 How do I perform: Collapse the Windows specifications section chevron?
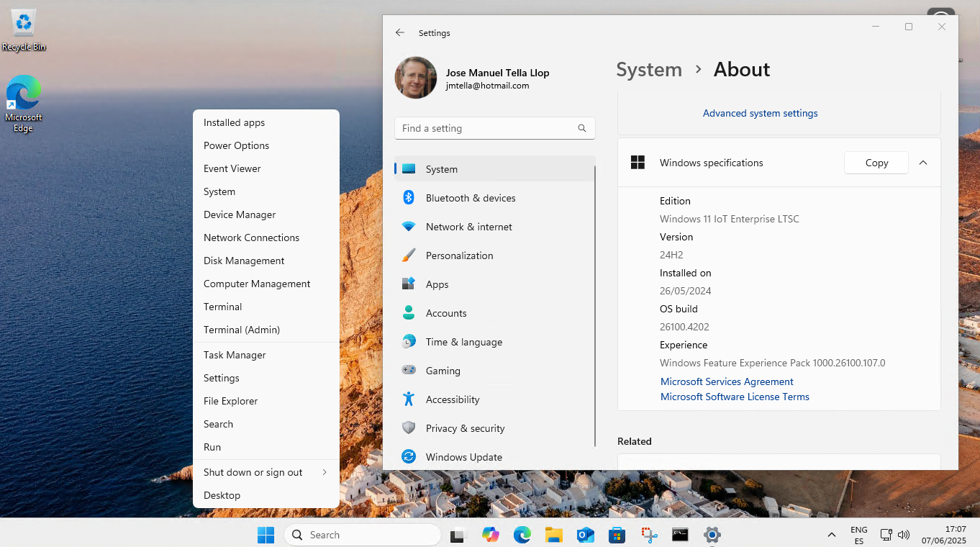923,163
